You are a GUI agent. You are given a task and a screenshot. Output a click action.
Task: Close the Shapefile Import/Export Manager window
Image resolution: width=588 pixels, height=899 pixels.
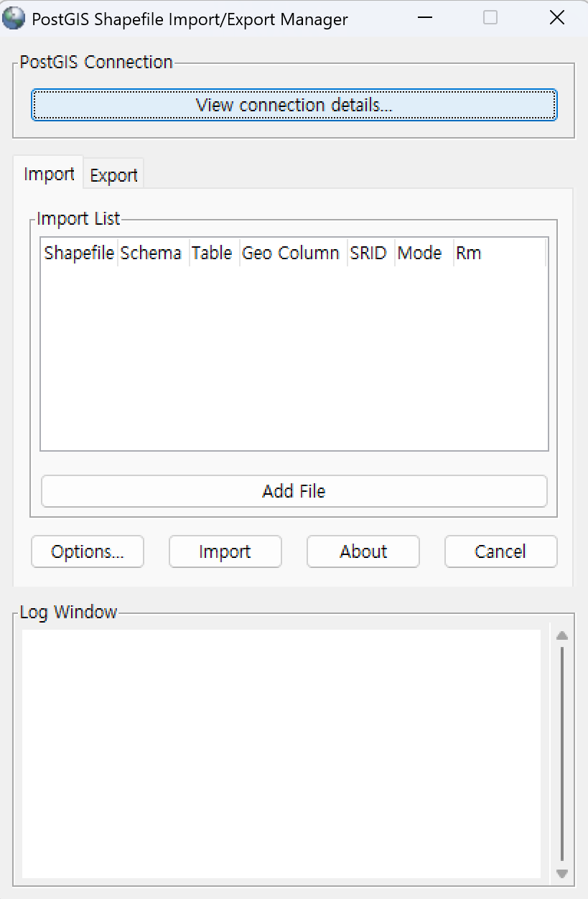click(556, 18)
